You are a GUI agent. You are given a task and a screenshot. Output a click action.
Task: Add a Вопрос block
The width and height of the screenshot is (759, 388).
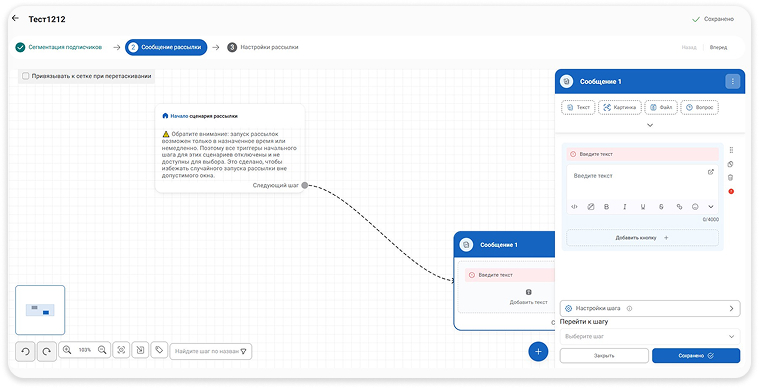699,107
